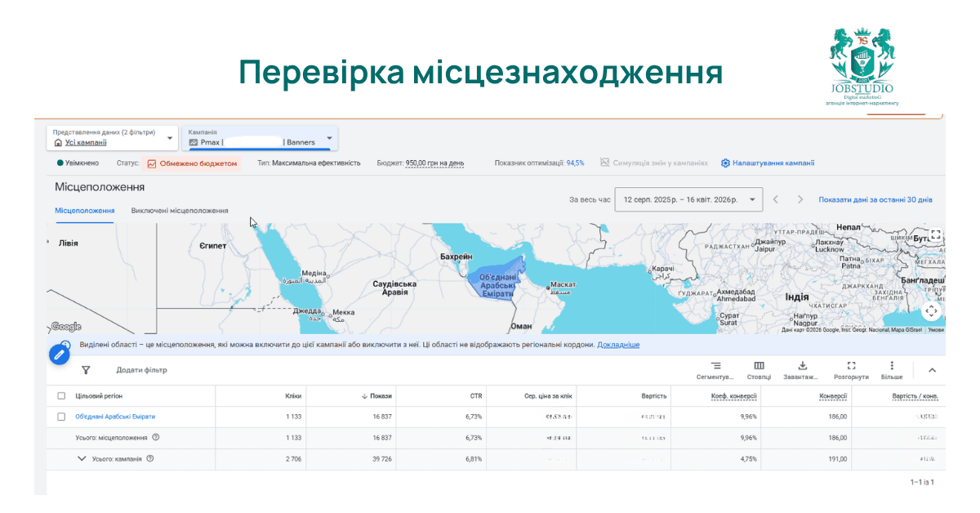This screenshot has height=513, width=980.
Task: Tick the Об'єднані Арабські Емірати row checkbox
Action: 61,417
